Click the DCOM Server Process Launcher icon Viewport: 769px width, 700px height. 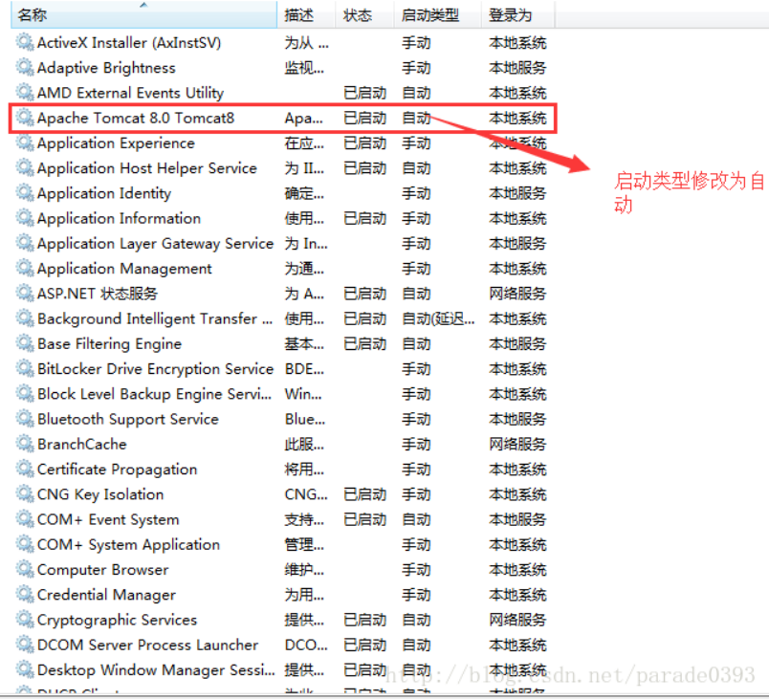[x=24, y=645]
